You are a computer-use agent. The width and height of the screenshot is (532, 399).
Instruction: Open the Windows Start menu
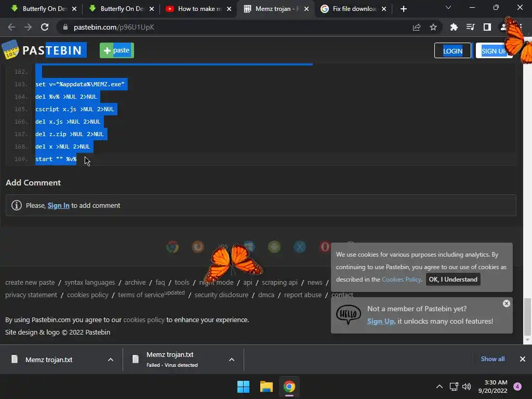pyautogui.click(x=243, y=387)
